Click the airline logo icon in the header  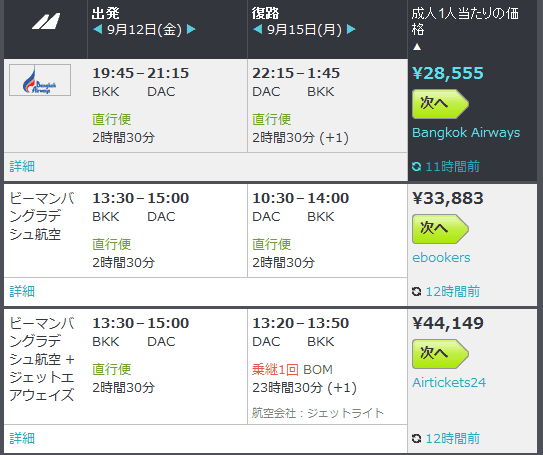pos(46,21)
